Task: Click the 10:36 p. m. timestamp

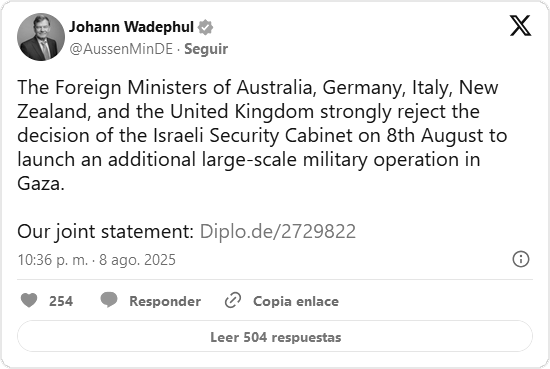Action: click(x=53, y=260)
